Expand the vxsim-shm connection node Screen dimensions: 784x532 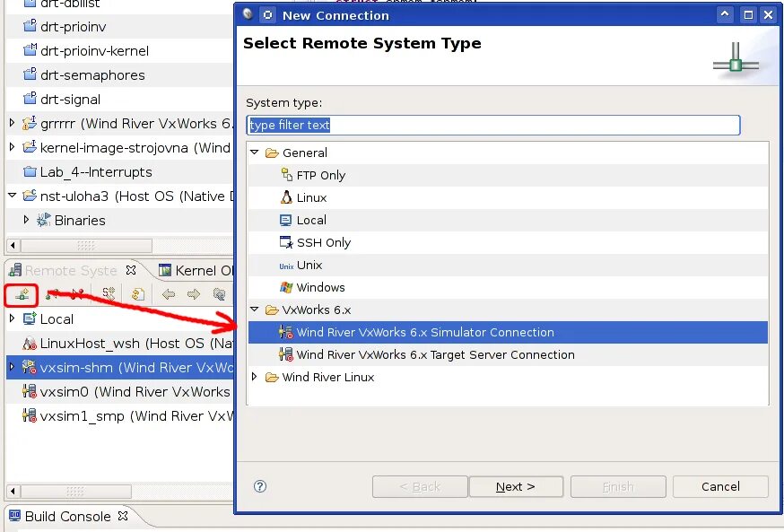pyautogui.click(x=12, y=367)
